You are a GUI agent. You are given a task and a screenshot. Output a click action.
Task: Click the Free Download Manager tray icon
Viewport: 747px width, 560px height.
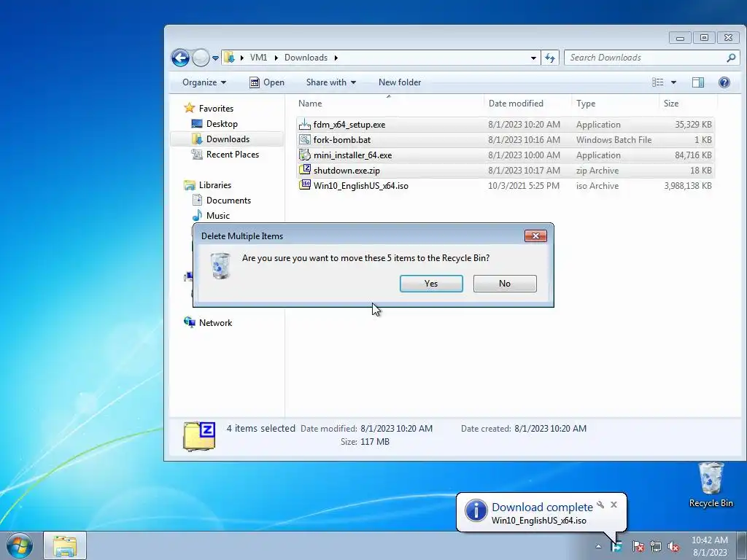(617, 546)
